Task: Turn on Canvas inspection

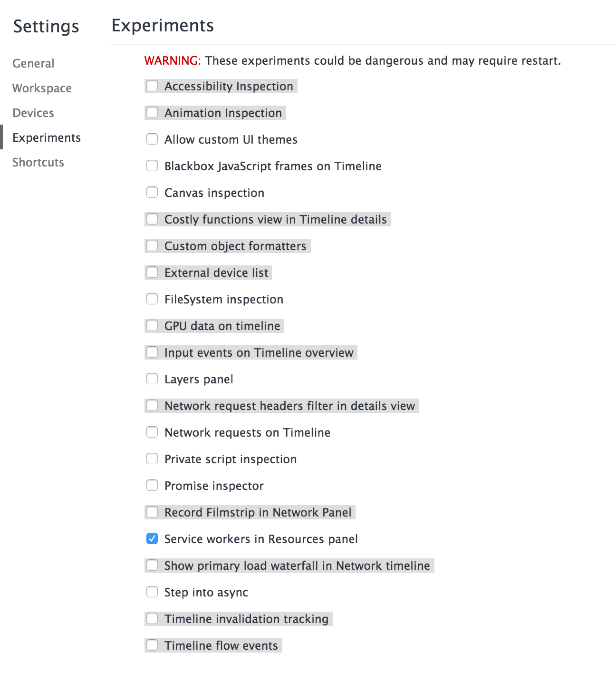Action: tap(152, 192)
